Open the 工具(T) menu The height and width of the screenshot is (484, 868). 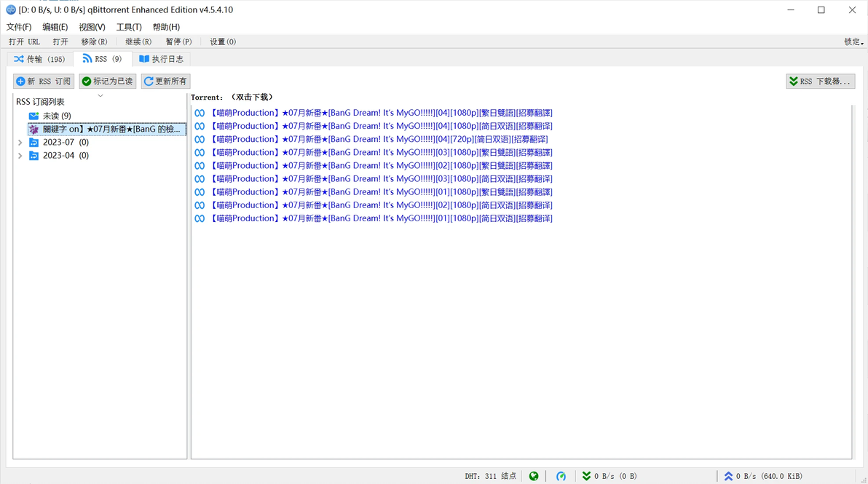[x=129, y=27]
